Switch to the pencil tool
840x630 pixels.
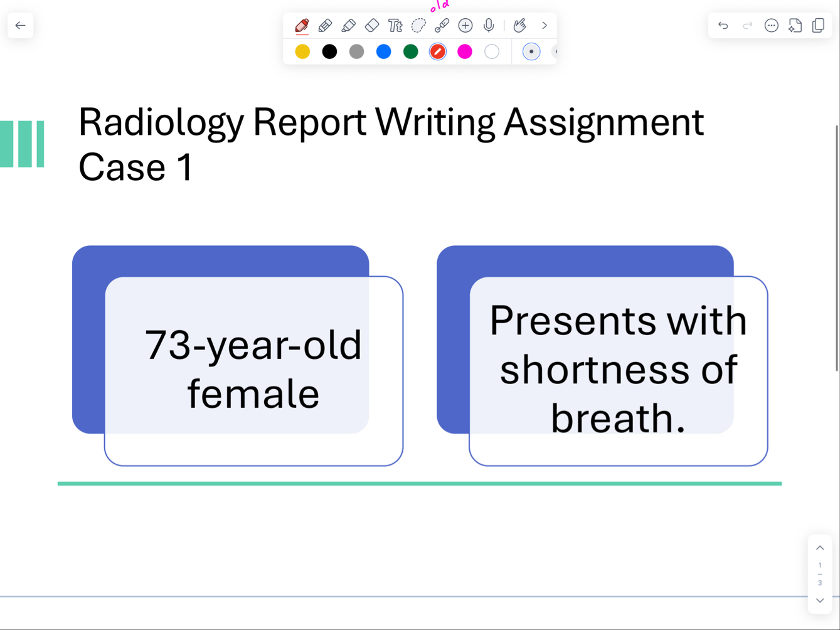pyautogui.click(x=325, y=26)
